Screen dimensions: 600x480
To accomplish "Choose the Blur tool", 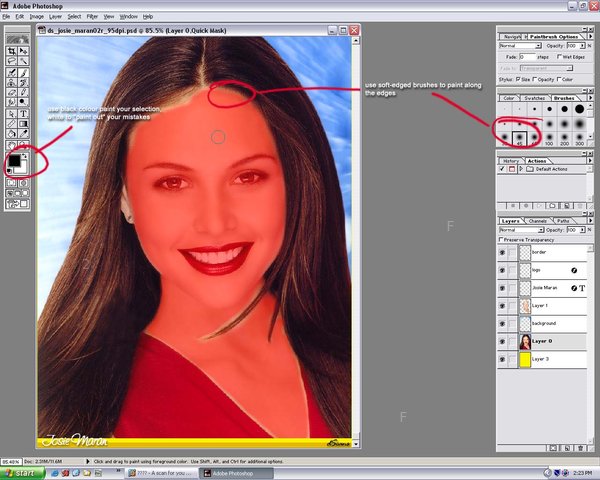I will 12,102.
